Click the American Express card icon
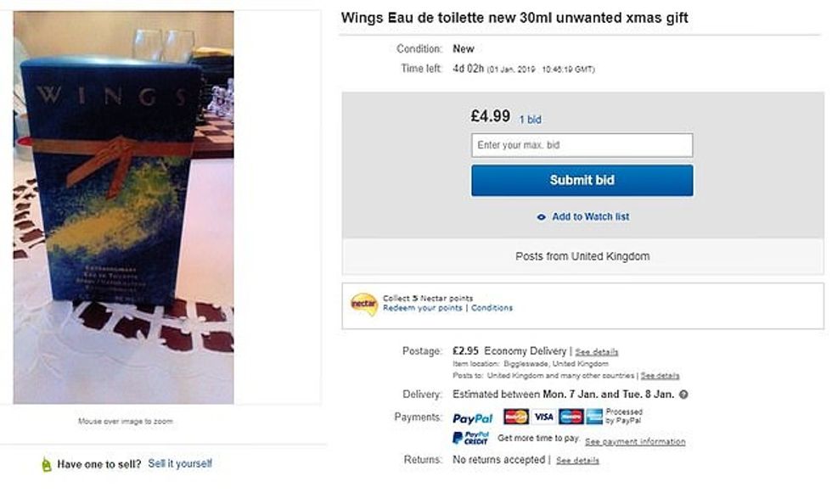Viewport: 832px width, 504px height. point(594,417)
